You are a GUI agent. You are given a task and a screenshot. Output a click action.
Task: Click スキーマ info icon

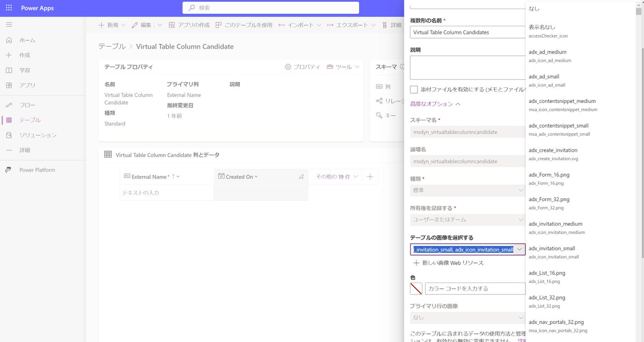pyautogui.click(x=401, y=67)
